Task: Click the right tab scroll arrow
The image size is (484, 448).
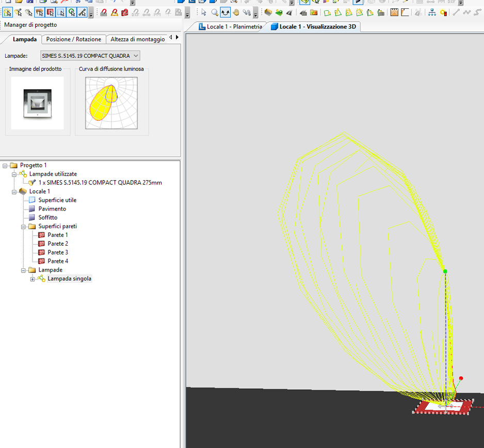Action: click(x=177, y=38)
